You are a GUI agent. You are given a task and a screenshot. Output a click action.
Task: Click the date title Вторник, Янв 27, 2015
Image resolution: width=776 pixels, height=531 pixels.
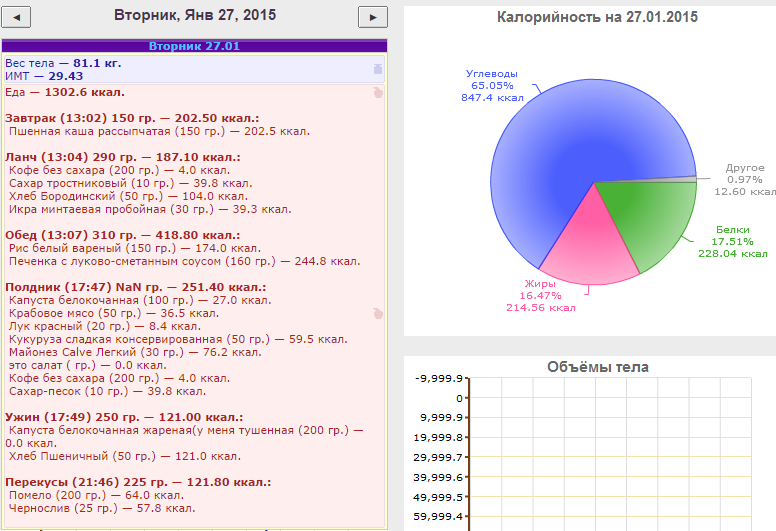point(195,15)
